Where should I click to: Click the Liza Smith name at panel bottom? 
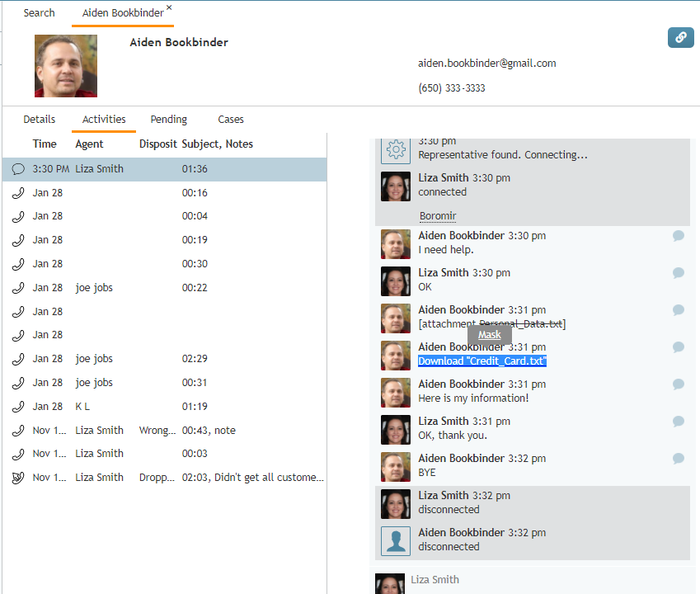tap(435, 580)
